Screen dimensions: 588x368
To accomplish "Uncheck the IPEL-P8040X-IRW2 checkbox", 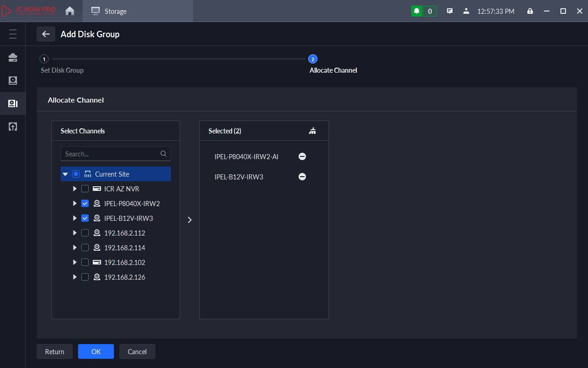I will coord(85,204).
